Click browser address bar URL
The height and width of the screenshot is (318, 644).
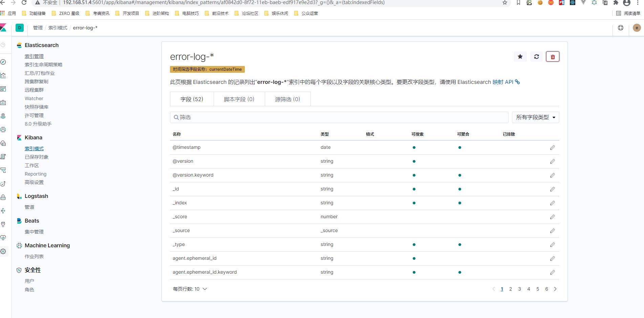(223, 3)
